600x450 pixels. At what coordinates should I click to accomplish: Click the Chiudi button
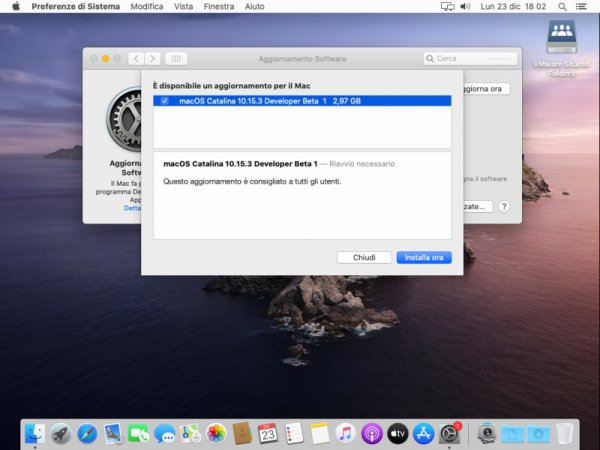point(364,258)
